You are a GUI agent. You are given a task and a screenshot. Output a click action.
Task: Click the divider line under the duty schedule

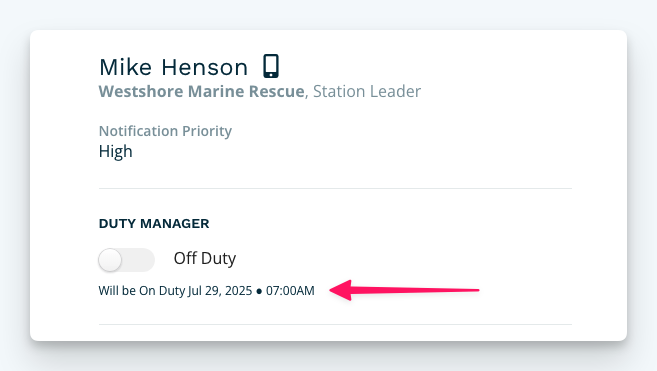point(335,324)
